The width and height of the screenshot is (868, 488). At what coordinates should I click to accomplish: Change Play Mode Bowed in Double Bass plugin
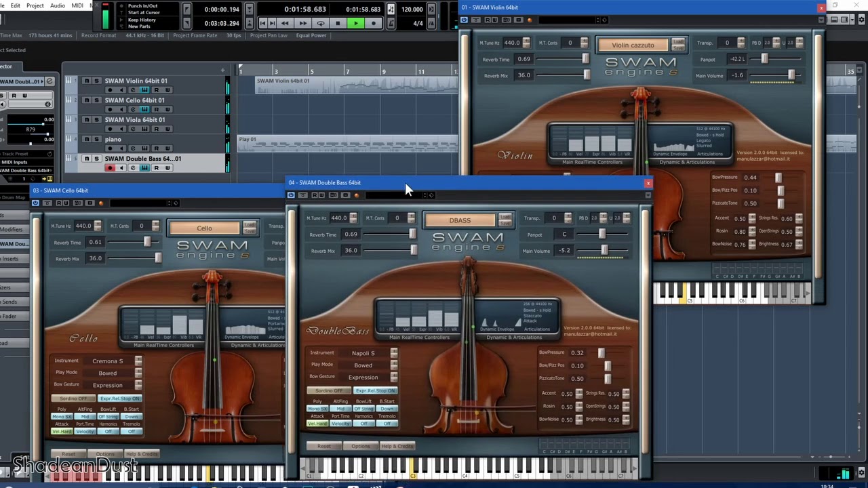[x=363, y=365]
